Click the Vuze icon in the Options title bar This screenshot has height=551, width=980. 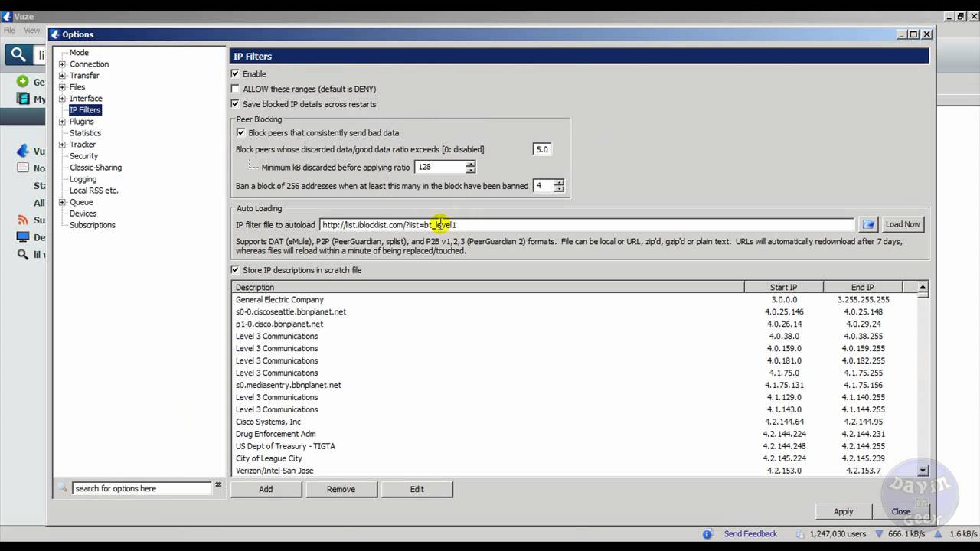pos(54,34)
